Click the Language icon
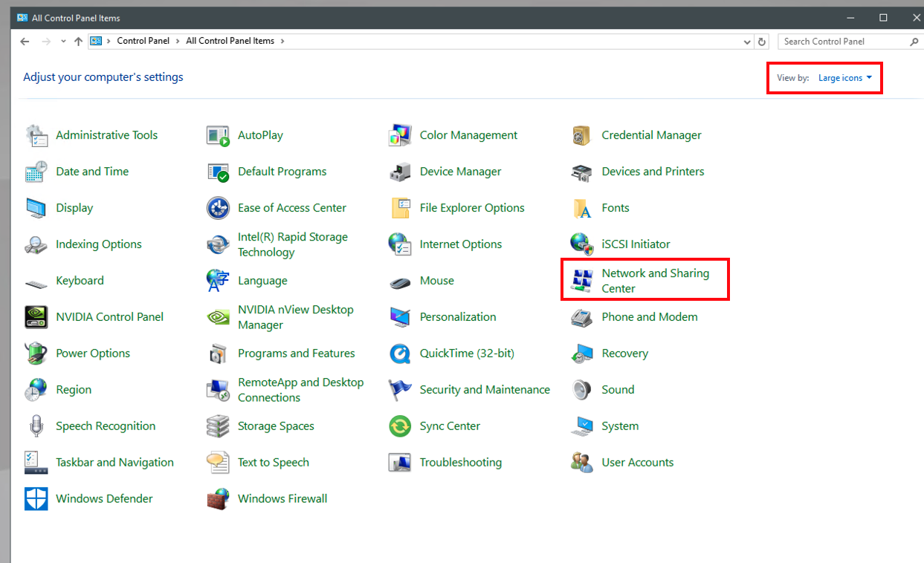This screenshot has height=563, width=924. click(x=218, y=281)
